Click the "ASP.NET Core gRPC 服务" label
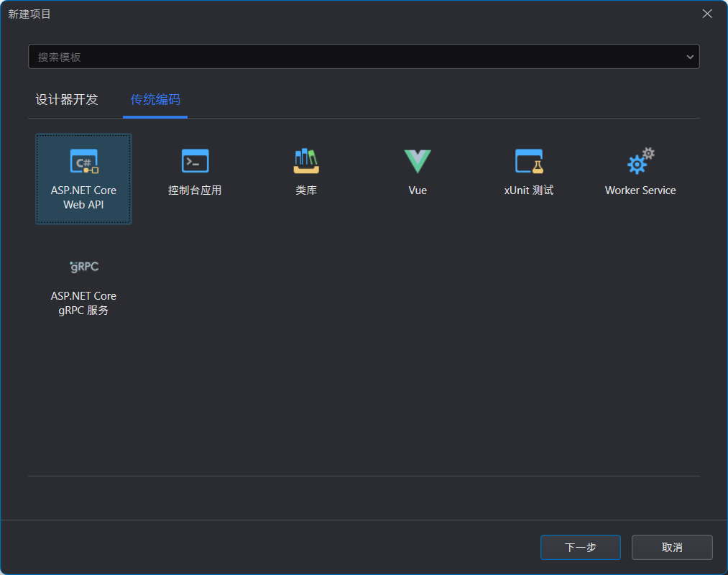This screenshot has height=575, width=728. click(x=83, y=303)
